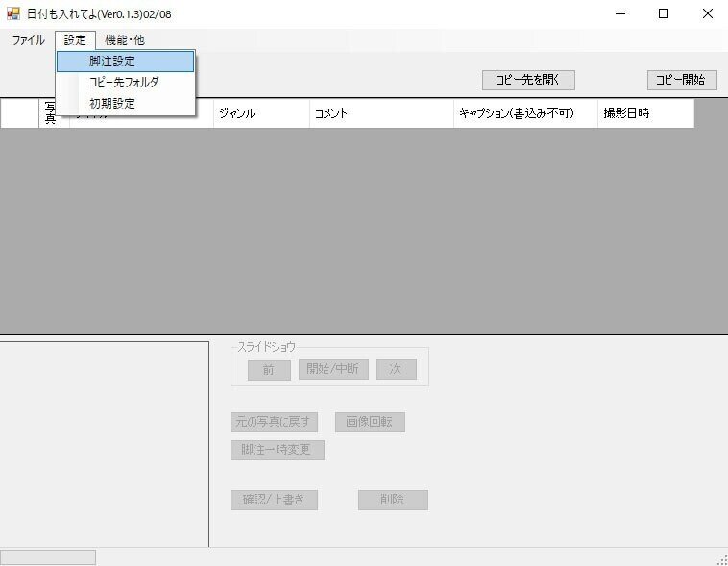Click the slideshow 前 button
Viewport: 728px width, 566px height.
point(269,369)
